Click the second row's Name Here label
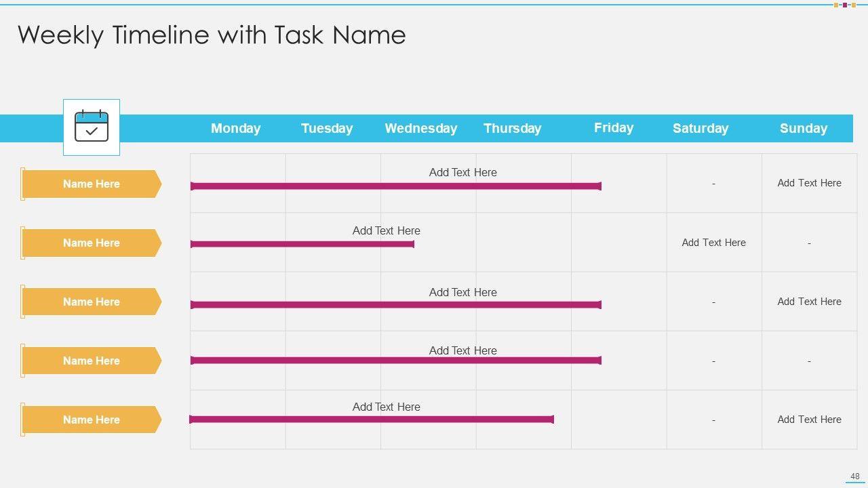 pos(92,243)
